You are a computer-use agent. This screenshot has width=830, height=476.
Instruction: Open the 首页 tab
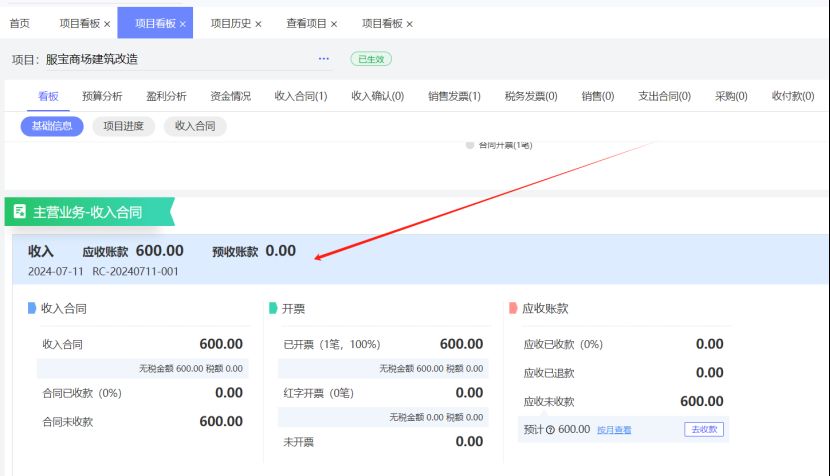pos(19,23)
